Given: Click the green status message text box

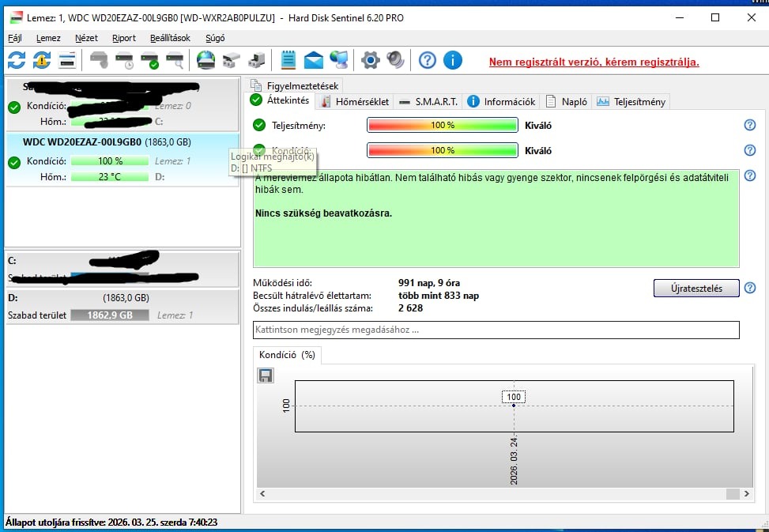Looking at the screenshot, I should tap(496, 218).
